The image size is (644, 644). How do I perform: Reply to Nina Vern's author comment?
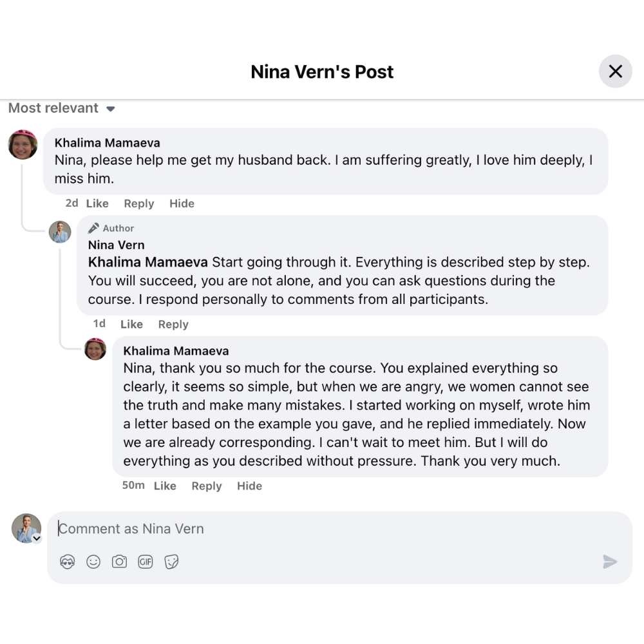173,325
